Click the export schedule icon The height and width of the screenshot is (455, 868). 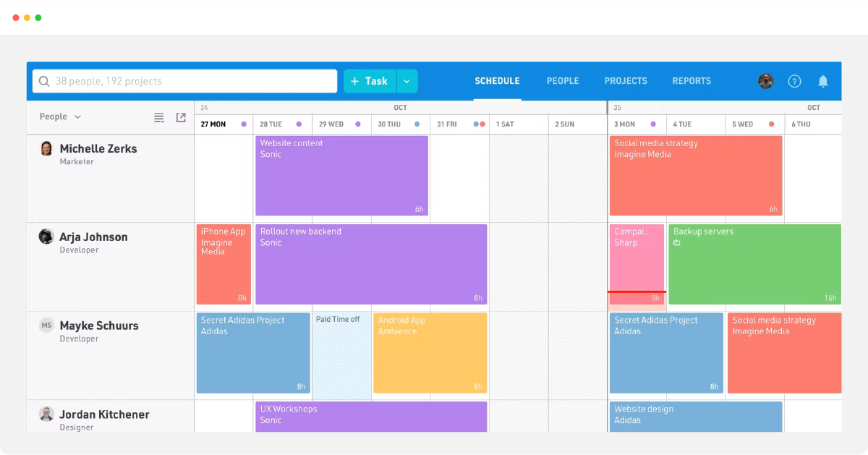point(181,117)
